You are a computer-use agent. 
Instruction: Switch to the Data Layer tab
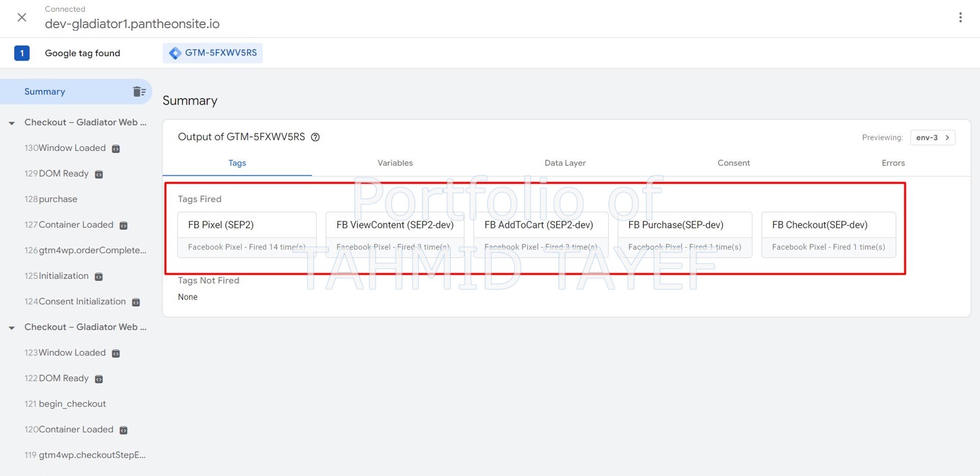[x=565, y=163]
